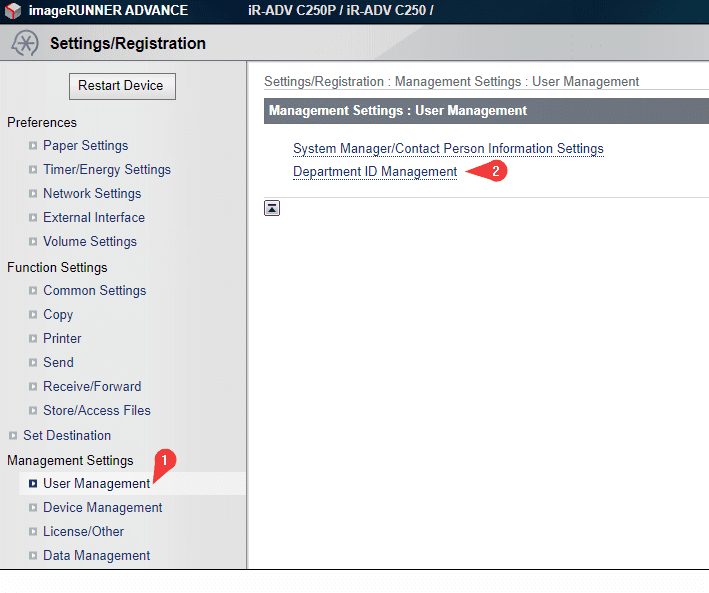Click the bullet icon beside Paper Settings
This screenshot has width=709, height=593.
(x=33, y=146)
